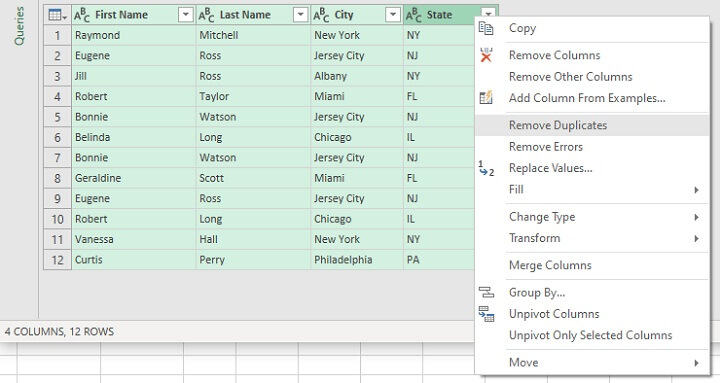The image size is (720, 383).
Task: Expand the Fill submenu arrow
Action: click(x=696, y=190)
